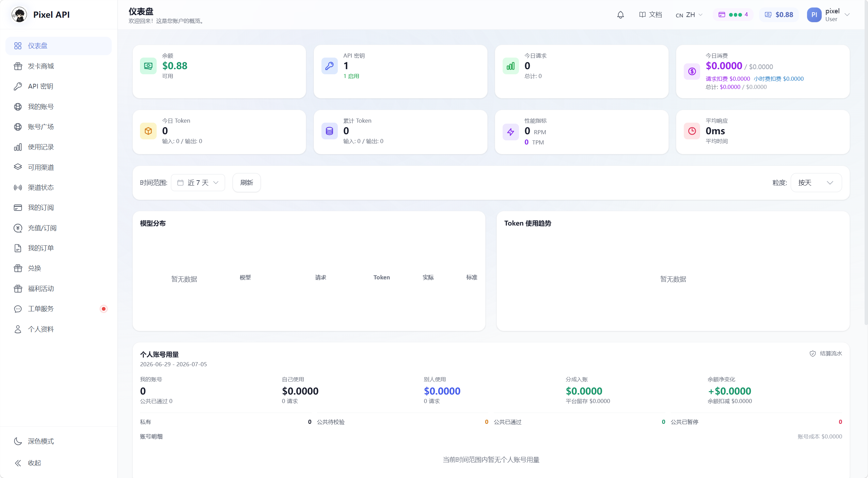Click the 累计 Token database icon
The width and height of the screenshot is (868, 478).
329,131
